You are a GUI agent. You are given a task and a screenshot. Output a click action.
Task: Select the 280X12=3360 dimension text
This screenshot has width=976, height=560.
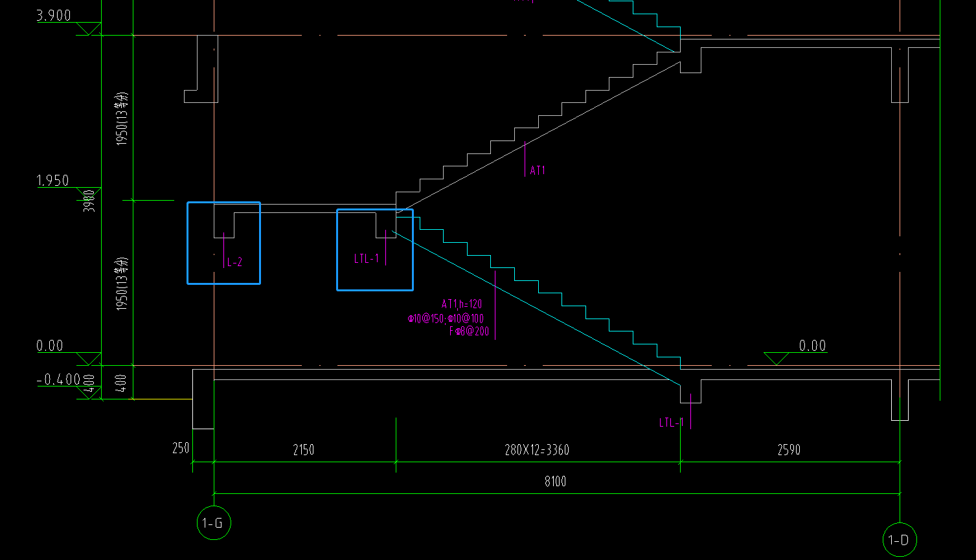point(537,449)
